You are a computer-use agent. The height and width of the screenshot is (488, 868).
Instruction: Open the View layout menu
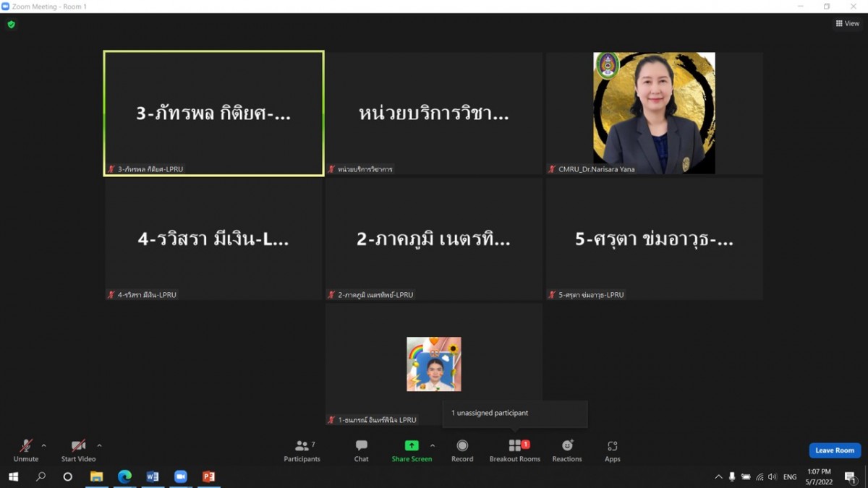(847, 23)
